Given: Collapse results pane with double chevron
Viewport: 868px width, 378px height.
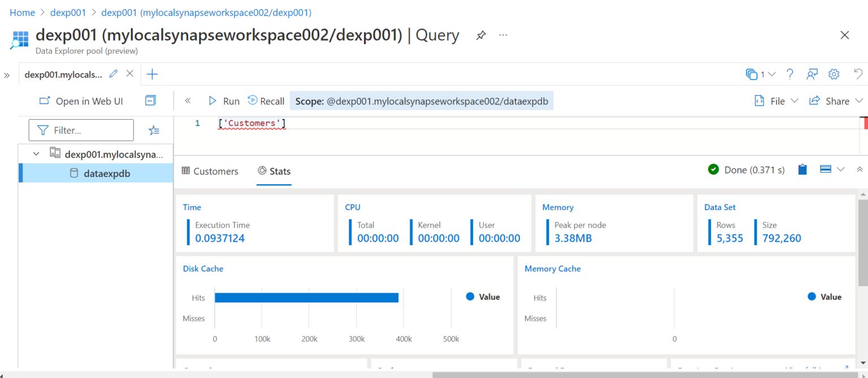Looking at the screenshot, I should pos(860,169).
